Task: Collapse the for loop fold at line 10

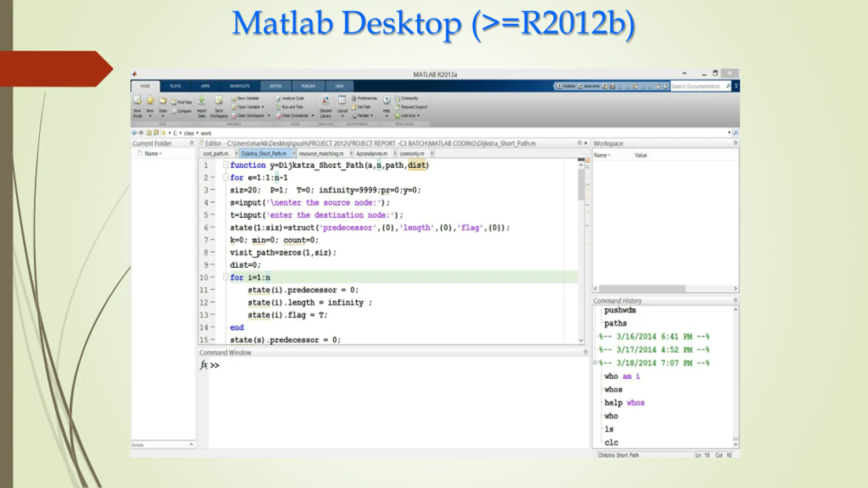Action: tap(225, 277)
